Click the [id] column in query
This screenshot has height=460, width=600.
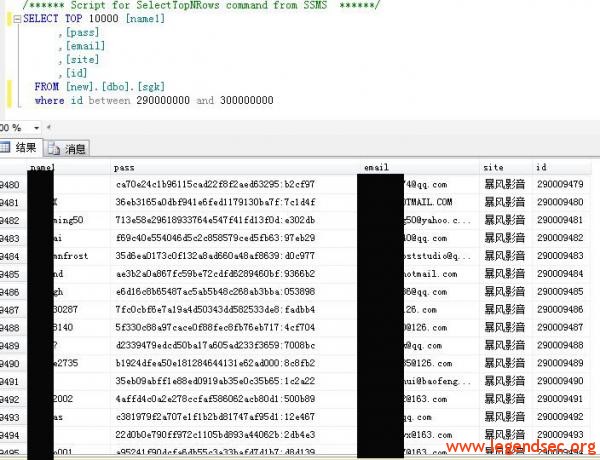(77, 73)
